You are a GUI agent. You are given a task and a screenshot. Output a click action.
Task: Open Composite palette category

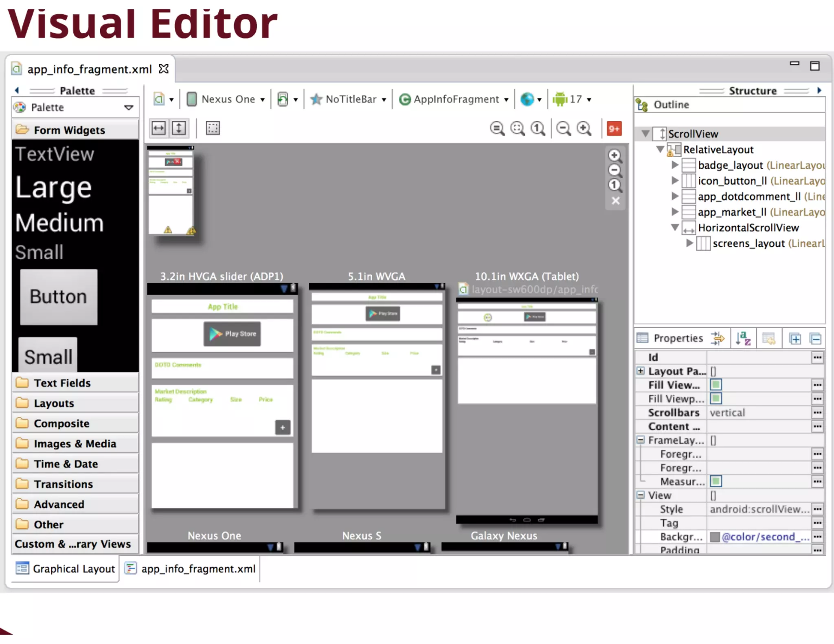(x=75, y=423)
